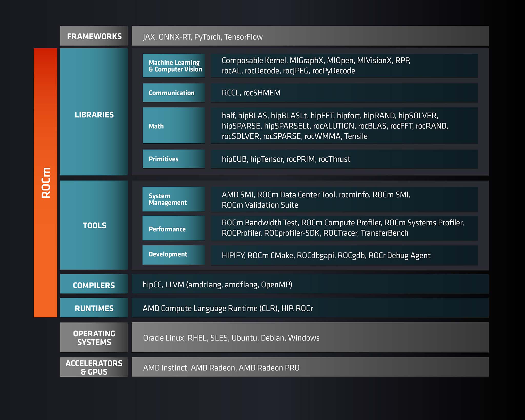Image resolution: width=525 pixels, height=420 pixels.
Task: Click the "ROCm Systems Profiler" entry
Action: click(x=424, y=223)
